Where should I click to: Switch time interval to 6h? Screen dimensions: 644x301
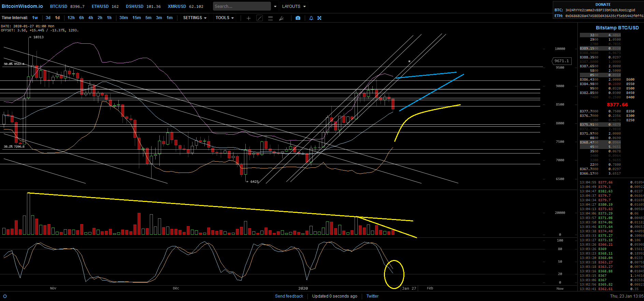pos(82,18)
